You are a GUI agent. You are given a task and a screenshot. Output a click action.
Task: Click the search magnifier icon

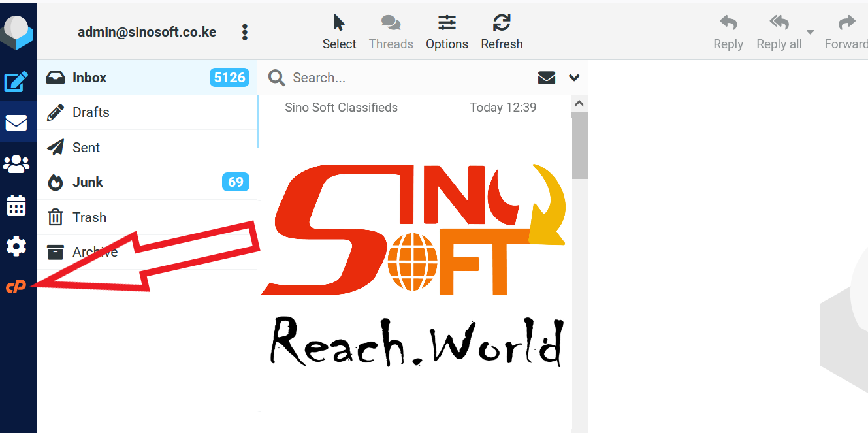[x=276, y=78]
